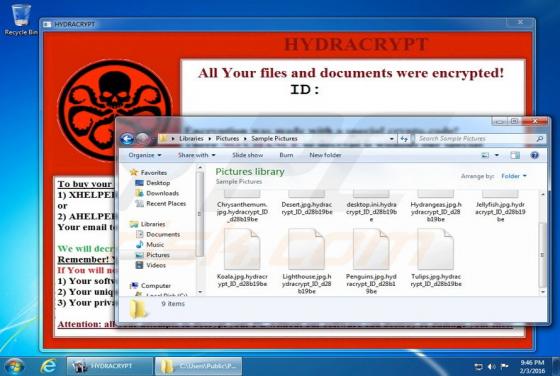This screenshot has height=376, width=560.
Task: Select the Penguins.jpg.hydracrypt file icon
Action: click(371, 249)
